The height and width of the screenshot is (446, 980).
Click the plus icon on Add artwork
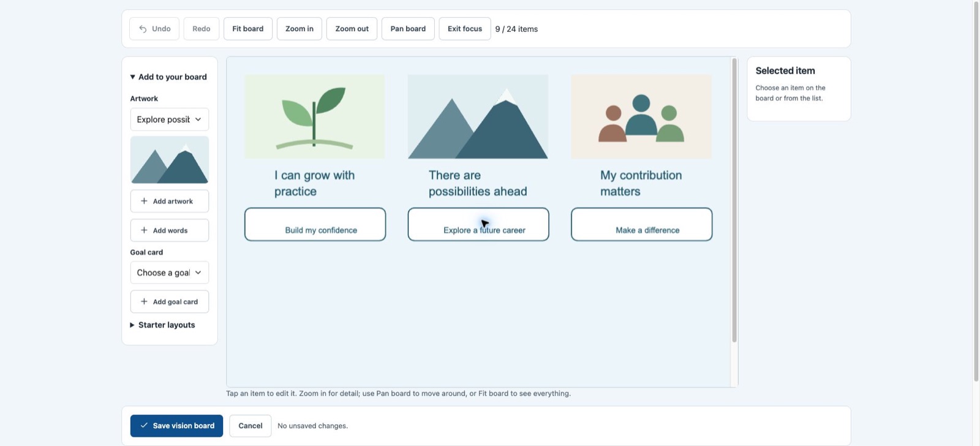[144, 201]
